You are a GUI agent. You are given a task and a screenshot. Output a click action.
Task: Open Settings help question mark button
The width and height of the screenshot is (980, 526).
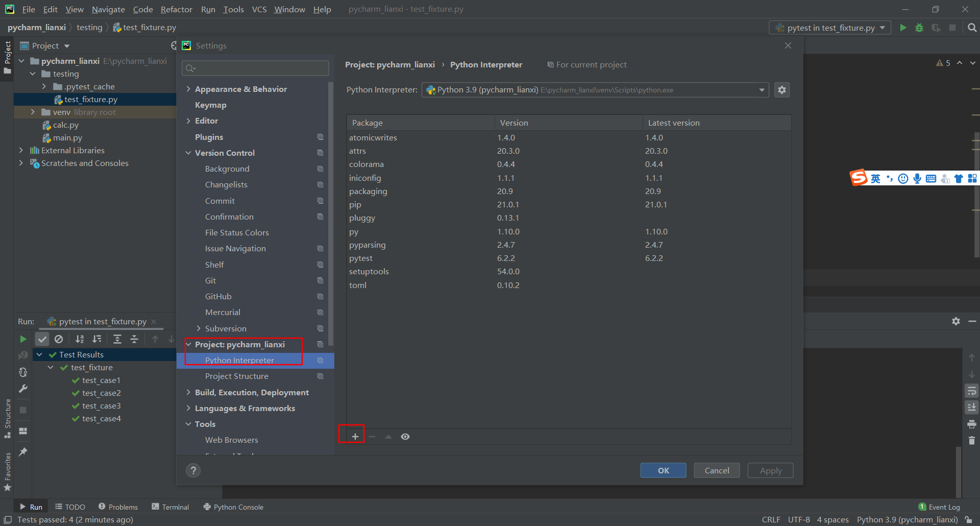[193, 470]
